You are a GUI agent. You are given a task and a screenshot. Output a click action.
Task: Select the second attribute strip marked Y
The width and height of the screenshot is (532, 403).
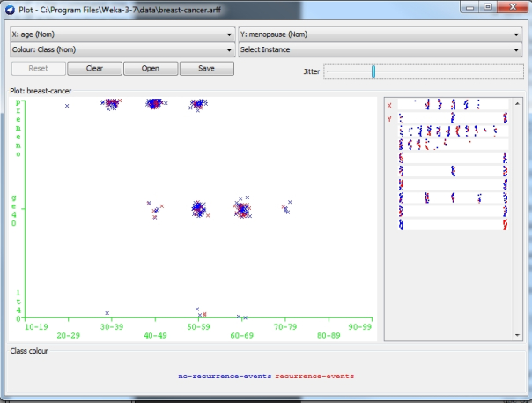tap(454, 118)
